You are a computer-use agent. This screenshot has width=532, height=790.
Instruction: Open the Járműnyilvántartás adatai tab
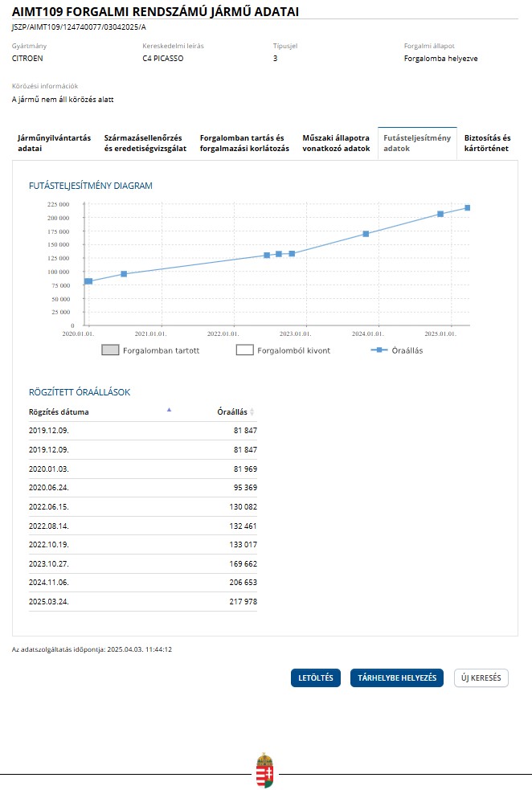point(54,143)
